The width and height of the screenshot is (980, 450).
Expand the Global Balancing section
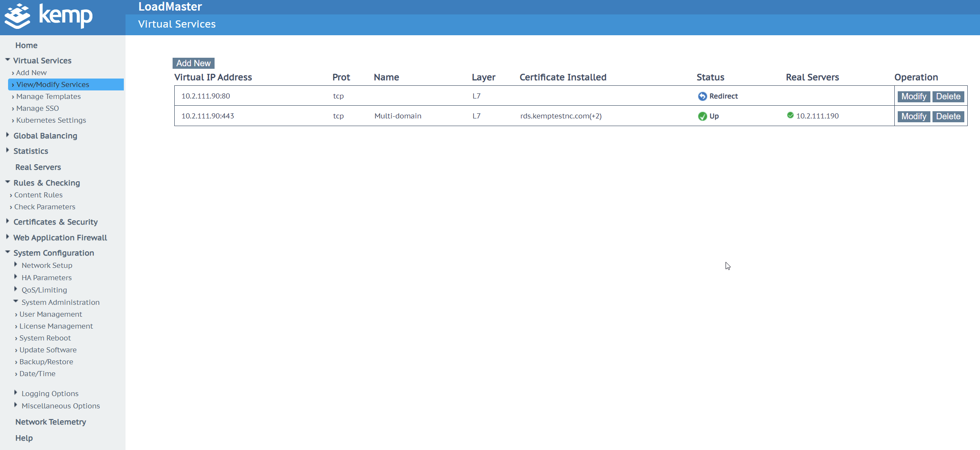8,135
